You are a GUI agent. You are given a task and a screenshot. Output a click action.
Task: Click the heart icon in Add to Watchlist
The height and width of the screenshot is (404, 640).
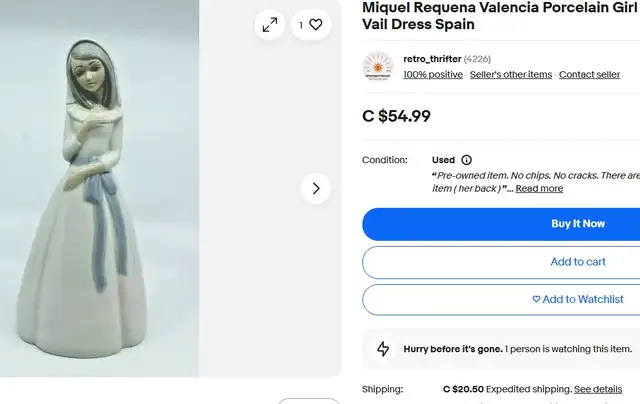536,299
